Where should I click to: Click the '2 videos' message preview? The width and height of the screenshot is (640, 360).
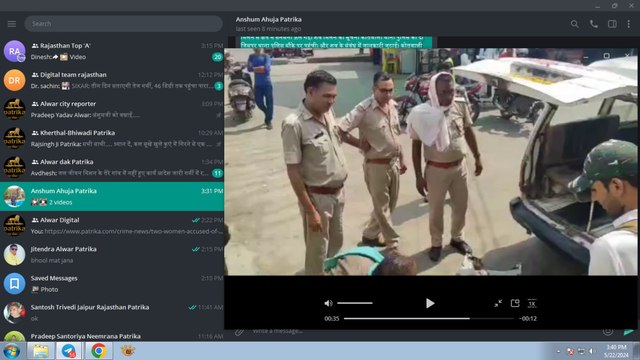(60, 202)
